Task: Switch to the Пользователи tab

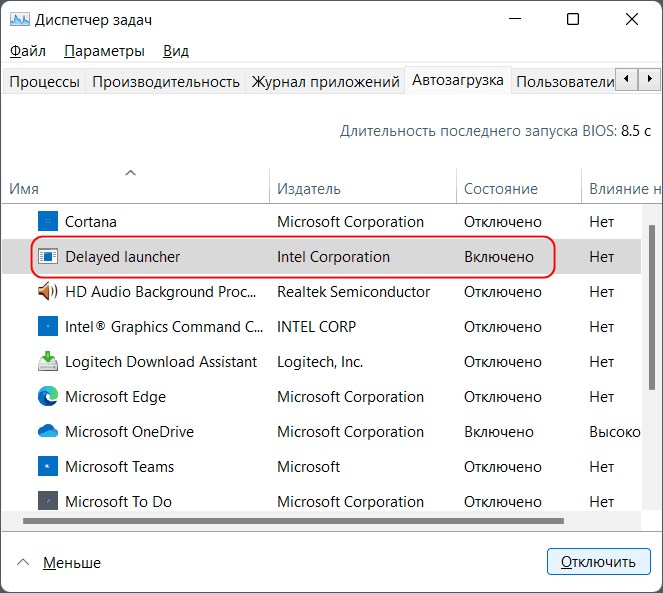Action: pos(564,82)
